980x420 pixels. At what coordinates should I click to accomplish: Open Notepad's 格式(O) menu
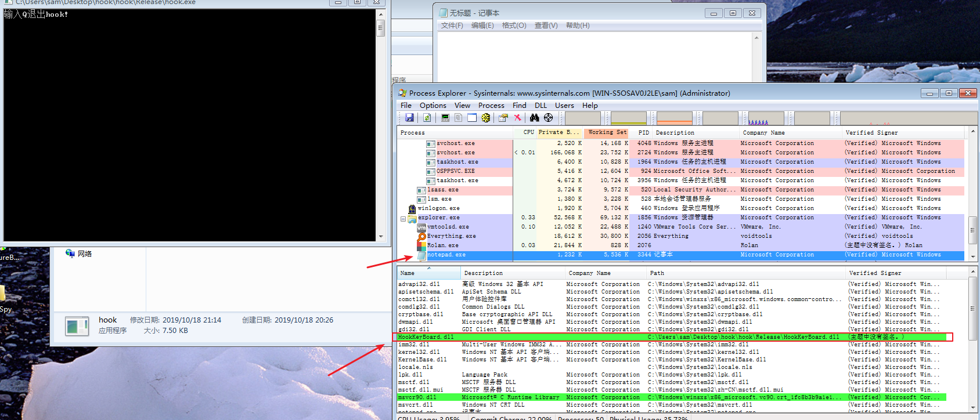514,26
